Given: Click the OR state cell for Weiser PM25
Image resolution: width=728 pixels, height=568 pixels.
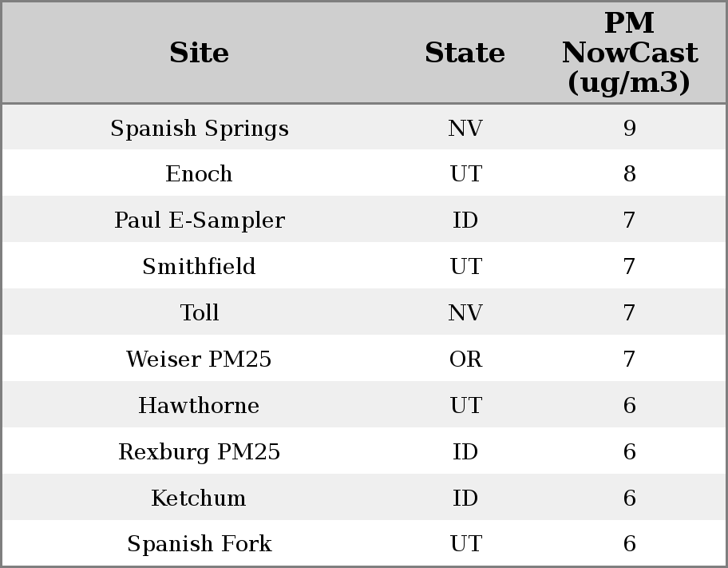Looking at the screenshot, I should coord(465,359).
